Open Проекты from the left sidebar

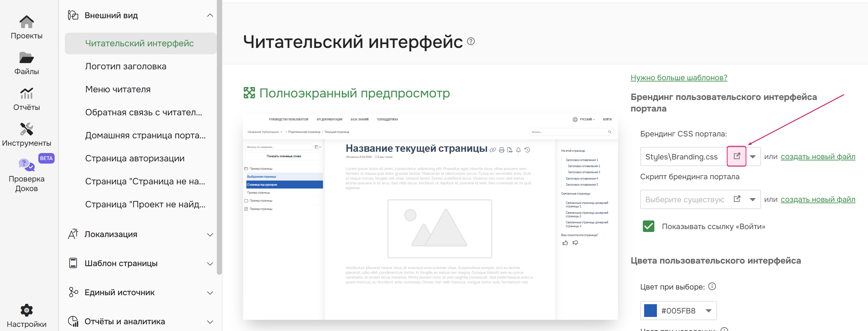pyautogui.click(x=26, y=28)
